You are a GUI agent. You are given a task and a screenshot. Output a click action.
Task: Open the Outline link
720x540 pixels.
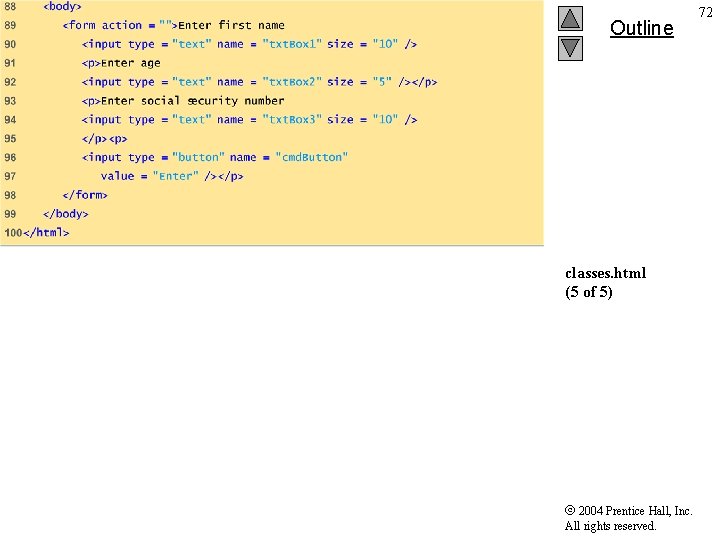tap(641, 28)
